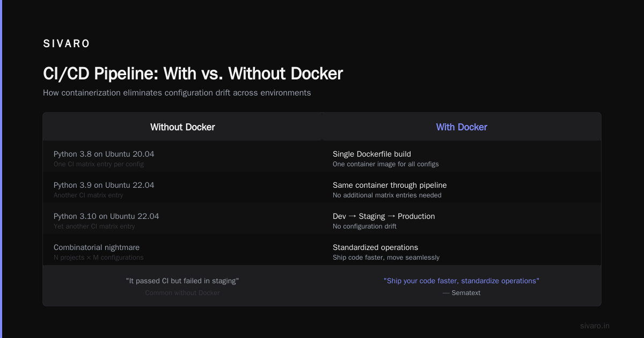Image resolution: width=644 pixels, height=338 pixels.
Task: Click 'Single Dockerfile build' cell
Action: point(372,154)
